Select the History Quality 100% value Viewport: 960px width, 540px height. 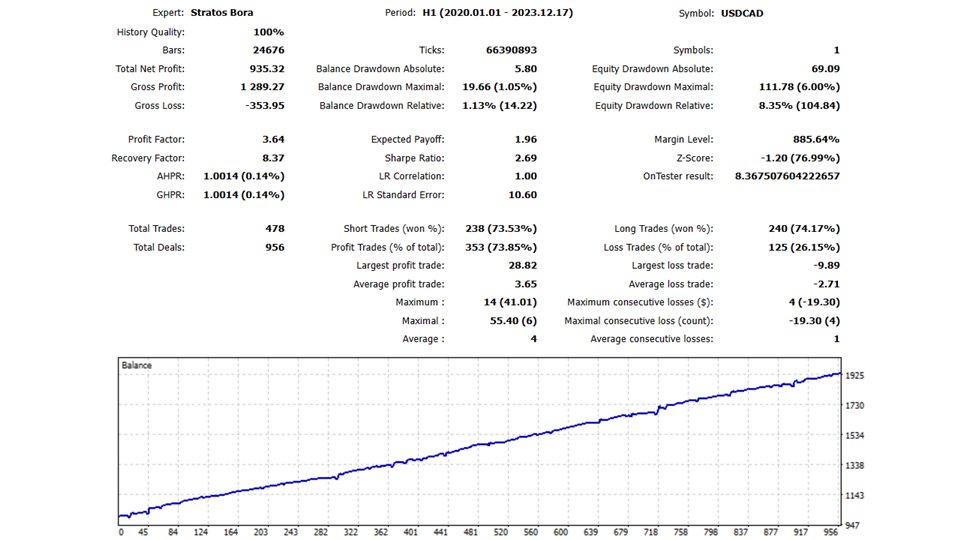tap(268, 32)
